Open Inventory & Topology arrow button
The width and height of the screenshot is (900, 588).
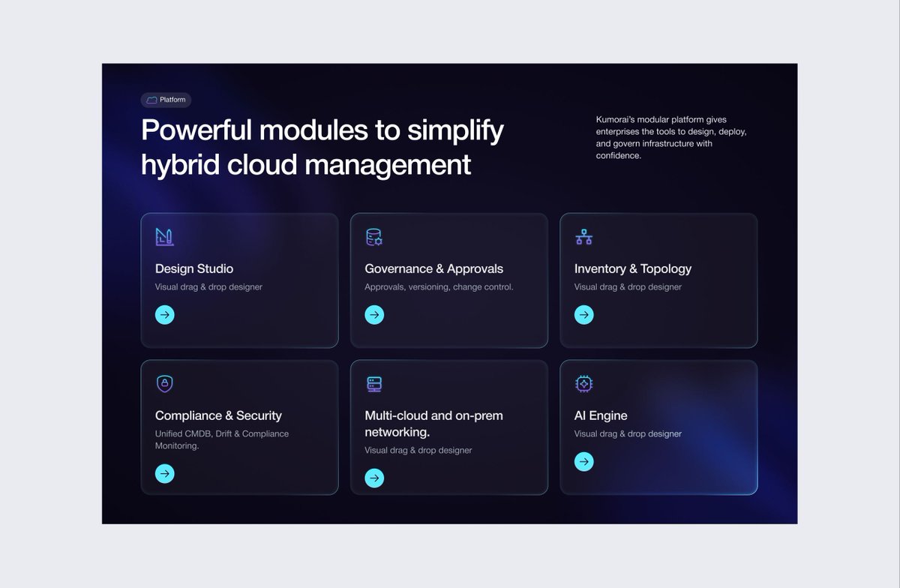(583, 314)
